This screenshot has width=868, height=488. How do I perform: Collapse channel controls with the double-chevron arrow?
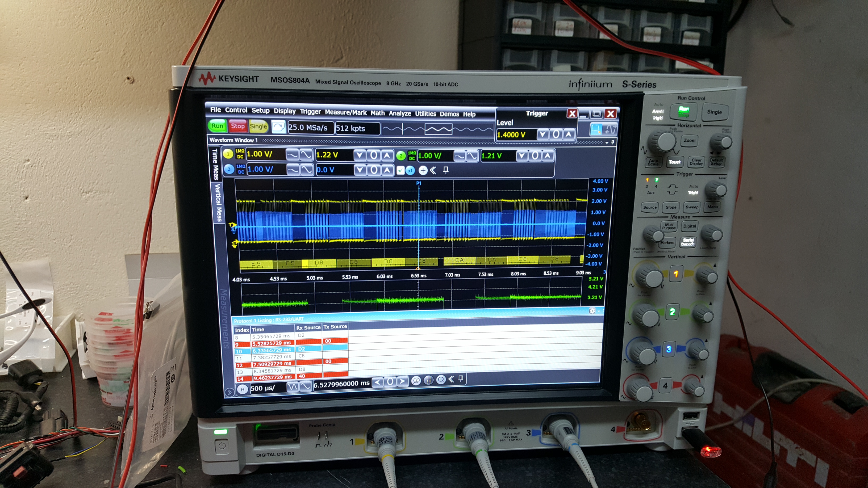[x=433, y=170]
